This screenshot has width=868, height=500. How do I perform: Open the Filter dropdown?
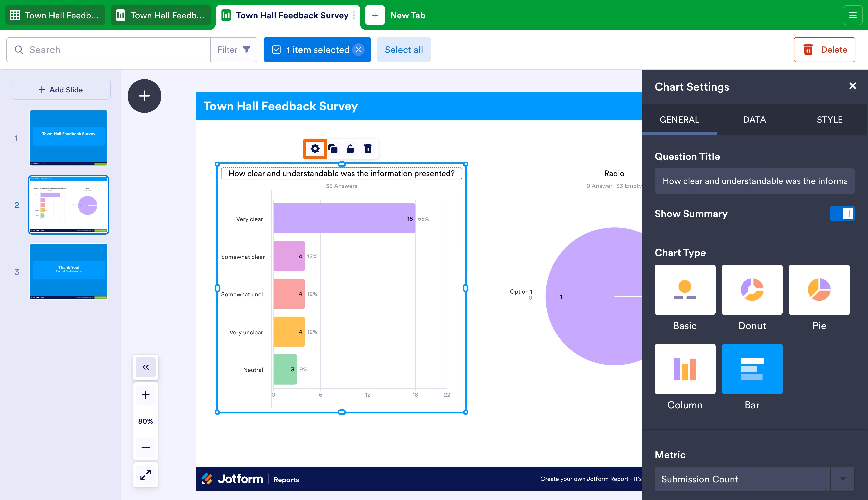(234, 50)
